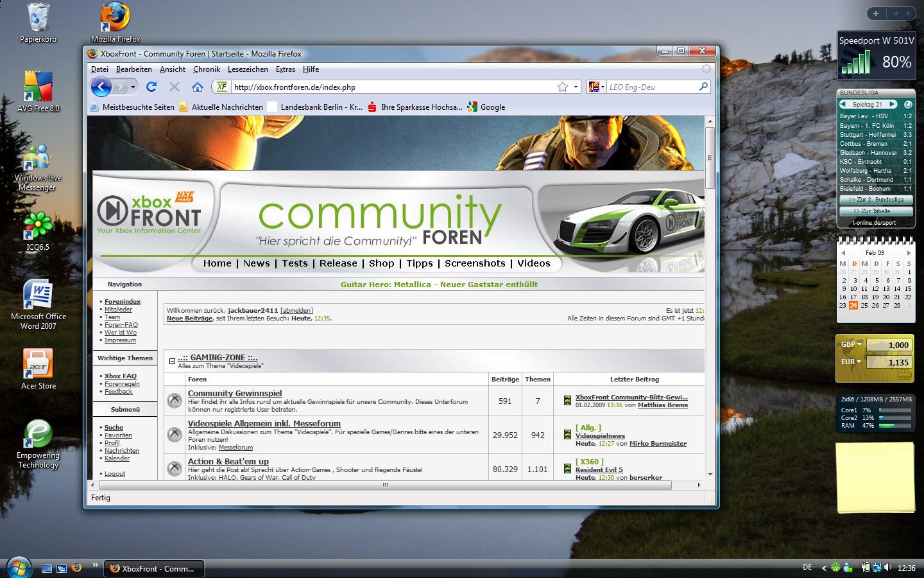Screen dimensions: 924x578
Task: Click the Zur Tabelle button in Bundesliga gadget
Action: (876, 211)
